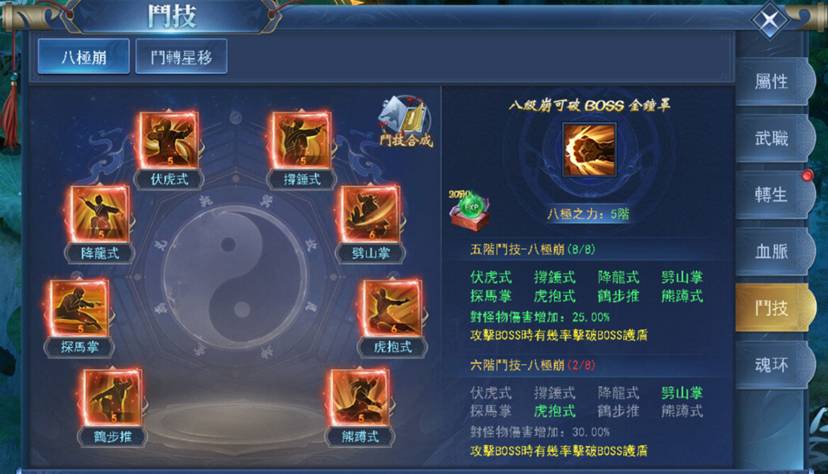Select the 撐錘式 skill icon
Screen dimensions: 828x474
click(x=302, y=140)
